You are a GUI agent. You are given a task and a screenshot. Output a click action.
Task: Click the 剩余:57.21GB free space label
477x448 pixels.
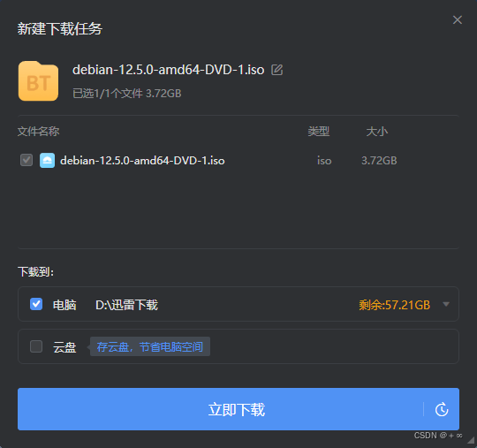tap(394, 305)
